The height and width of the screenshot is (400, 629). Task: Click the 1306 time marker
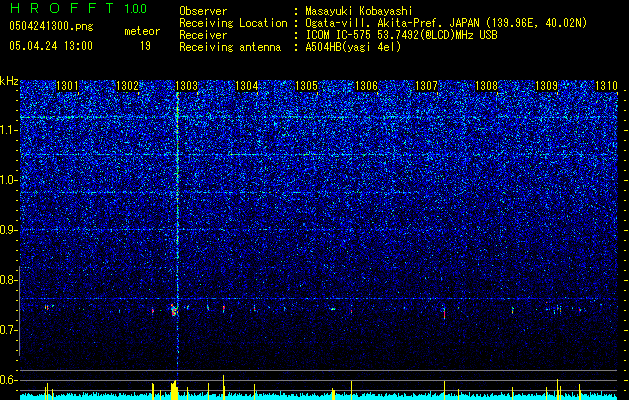tap(366, 86)
